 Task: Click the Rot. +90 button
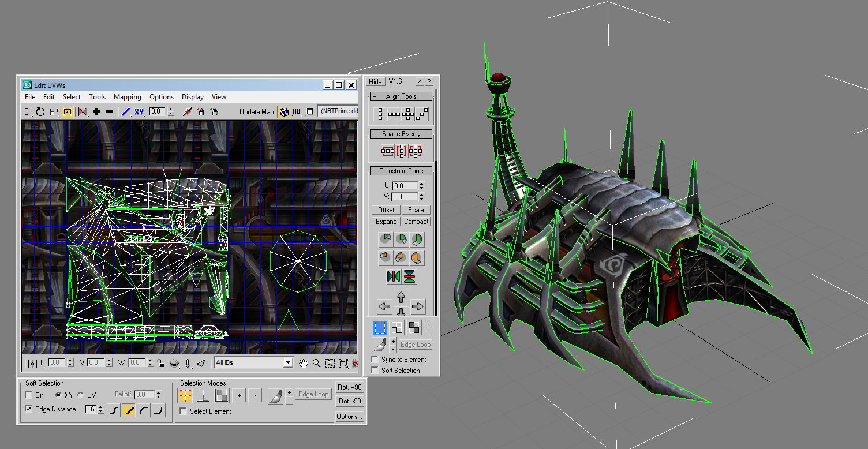coord(350,387)
